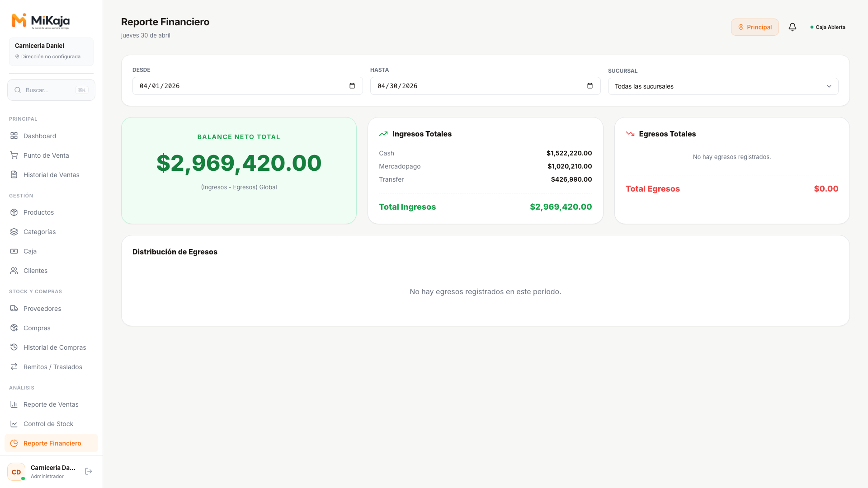Screen dimensions: 868x488
Task: Click the Categorías layers icon
Action: [14, 232]
